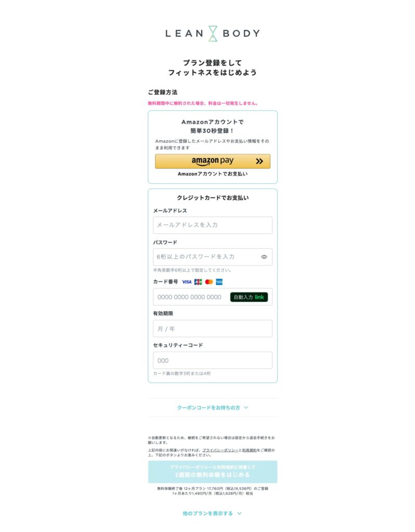Click the Visa card icon
This screenshot has height=532, width=415.
pyautogui.click(x=187, y=282)
